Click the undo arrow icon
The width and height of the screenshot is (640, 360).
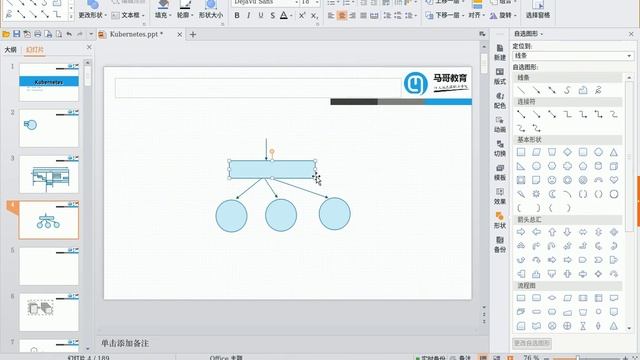(x=69, y=34)
